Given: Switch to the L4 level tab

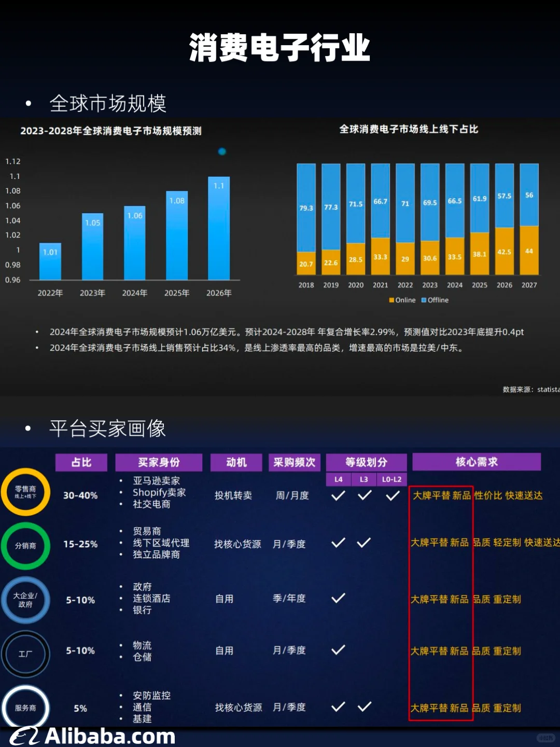Looking at the screenshot, I should pos(338,479).
